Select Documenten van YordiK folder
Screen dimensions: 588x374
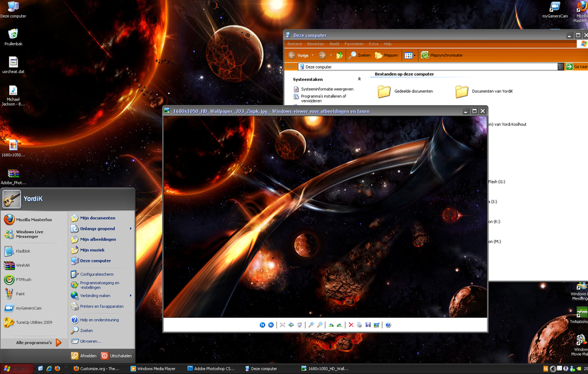483,91
